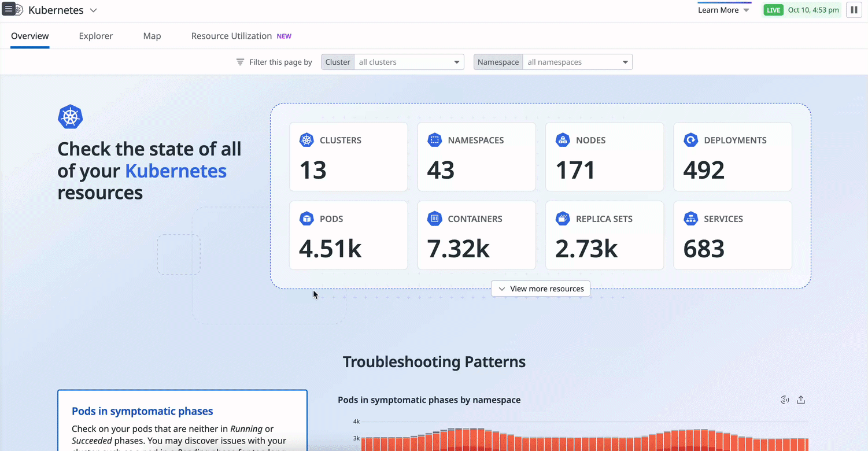Open the Learn More dropdown

click(x=724, y=9)
